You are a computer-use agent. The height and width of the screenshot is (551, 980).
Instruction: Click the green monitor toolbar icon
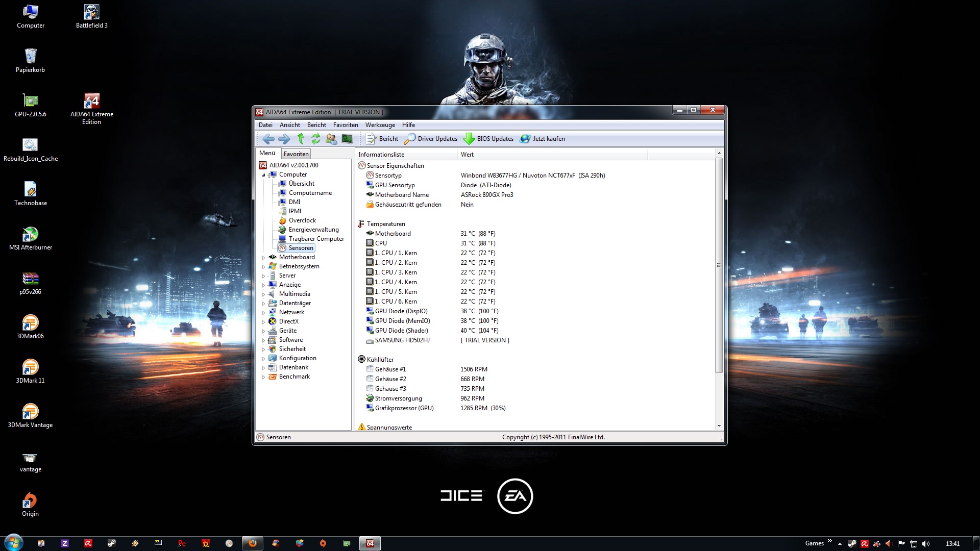tap(347, 139)
